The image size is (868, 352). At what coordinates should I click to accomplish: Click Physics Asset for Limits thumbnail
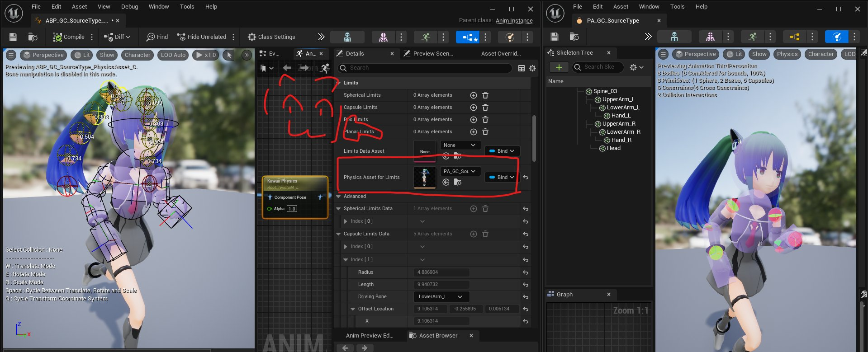coord(425,177)
